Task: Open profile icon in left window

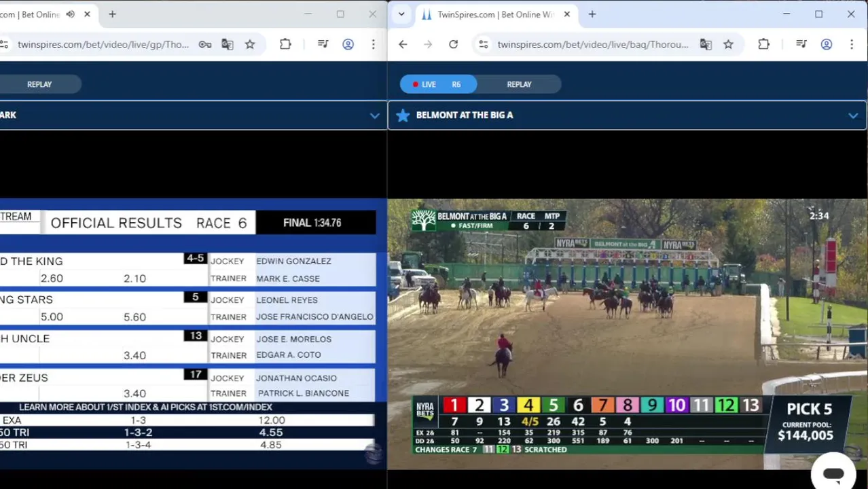Action: tap(348, 45)
